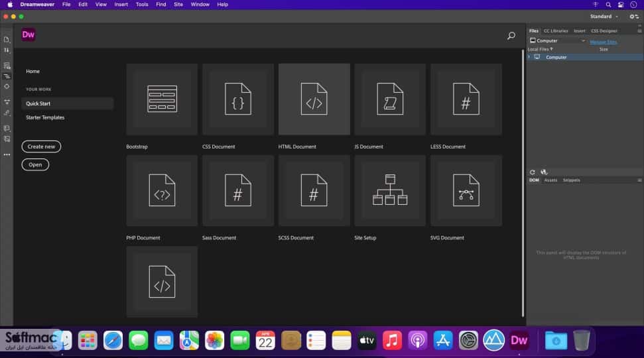Screen dimensions: 644x358
Task: Go to Home in the start sidebar
Action: 33,72
